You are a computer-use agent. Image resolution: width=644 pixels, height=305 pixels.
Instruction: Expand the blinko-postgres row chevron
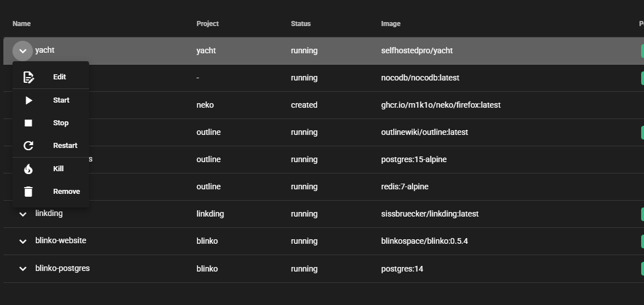coord(23,269)
